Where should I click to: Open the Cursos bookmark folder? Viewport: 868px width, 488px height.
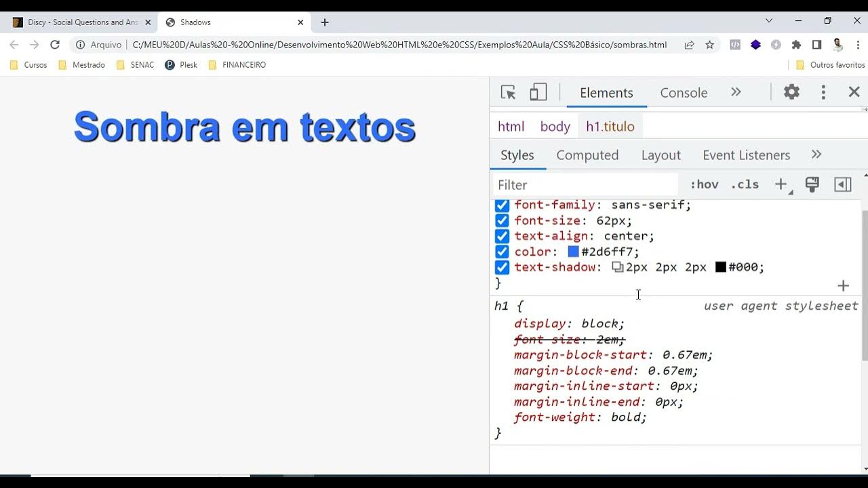[28, 65]
